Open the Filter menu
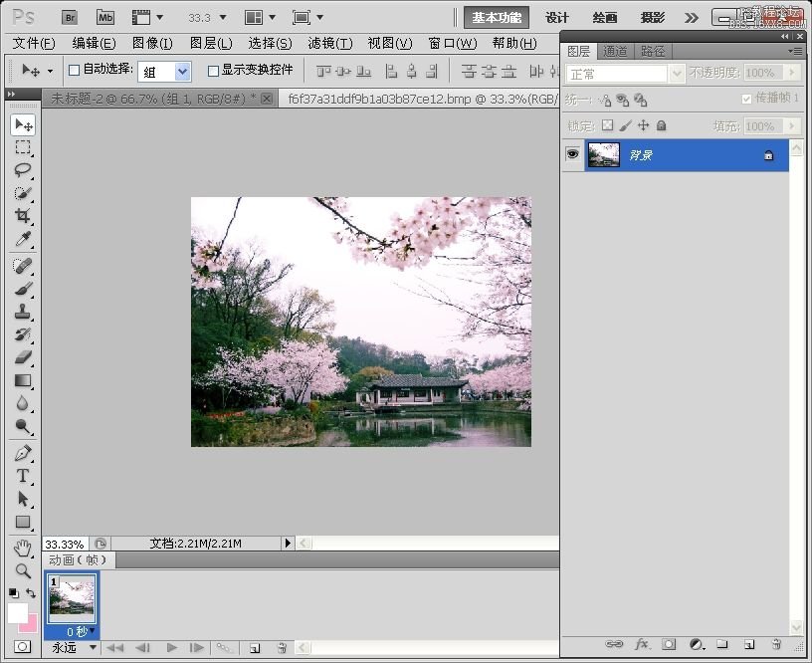The image size is (812, 663). [x=330, y=43]
